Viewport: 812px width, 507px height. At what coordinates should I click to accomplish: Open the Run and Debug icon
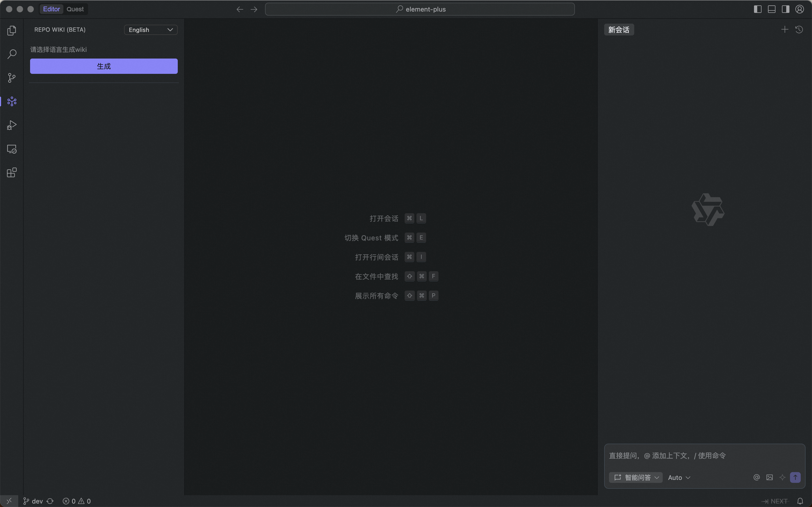click(x=12, y=125)
